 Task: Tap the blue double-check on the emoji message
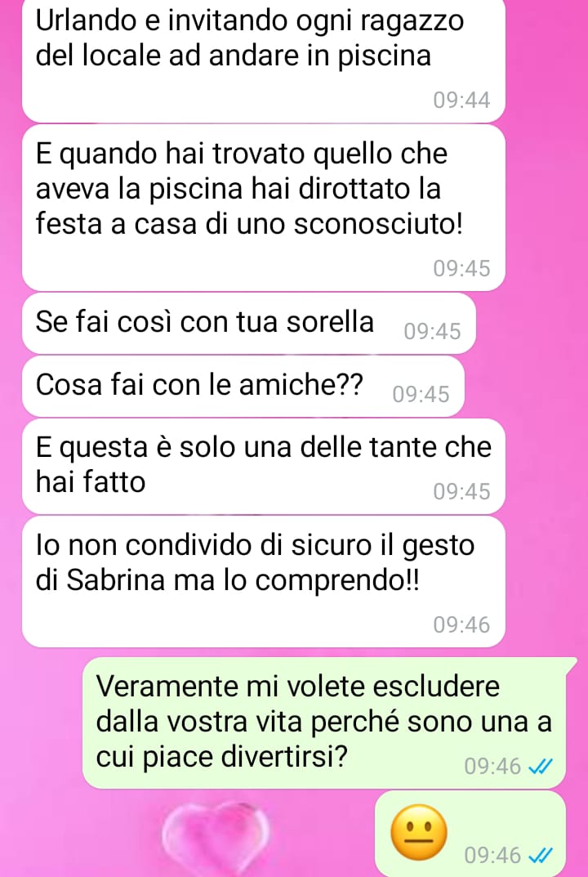[541, 855]
